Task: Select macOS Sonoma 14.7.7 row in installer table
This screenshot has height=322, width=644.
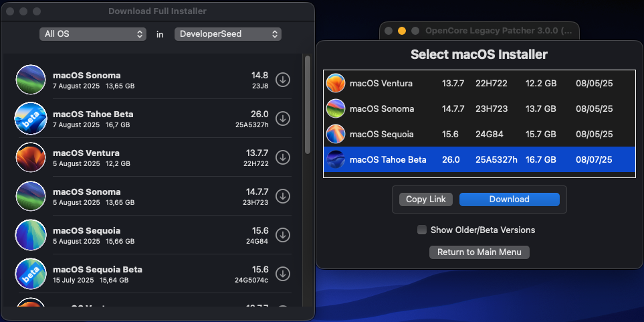Action: 479,109
